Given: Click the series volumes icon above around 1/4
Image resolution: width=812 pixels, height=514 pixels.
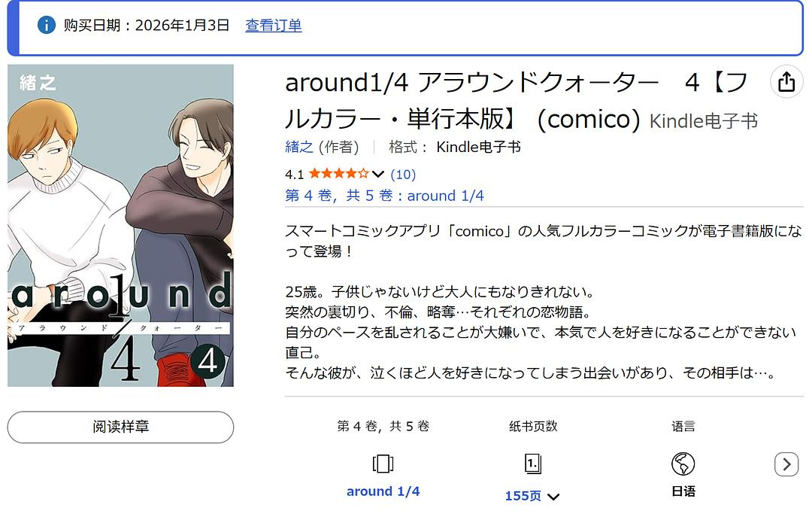Looking at the screenshot, I should (x=383, y=464).
